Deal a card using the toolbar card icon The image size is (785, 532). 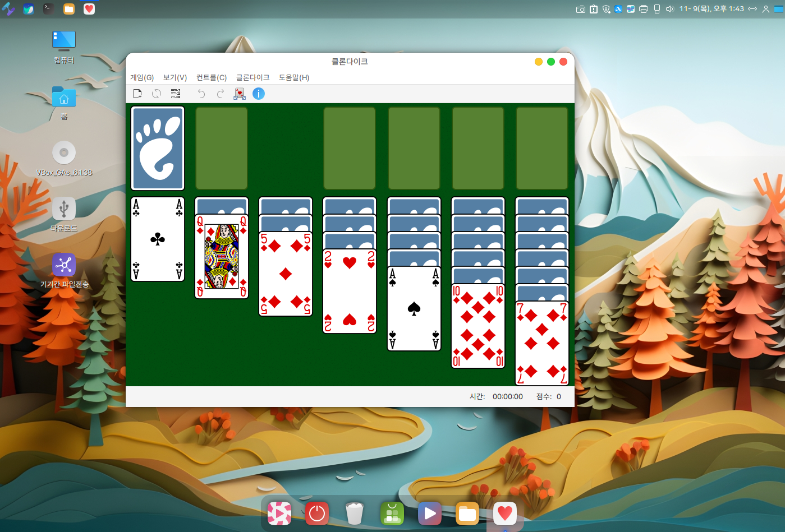click(240, 94)
